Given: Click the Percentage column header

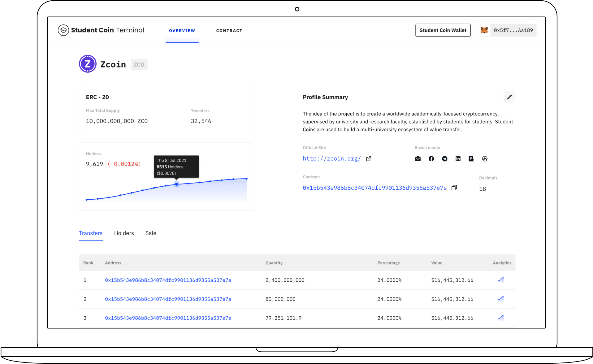Looking at the screenshot, I should coord(388,263).
